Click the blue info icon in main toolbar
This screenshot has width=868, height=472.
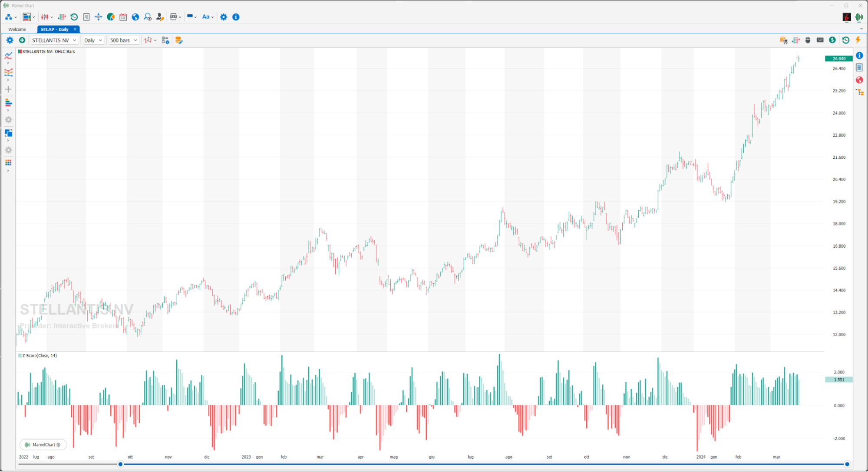point(236,17)
